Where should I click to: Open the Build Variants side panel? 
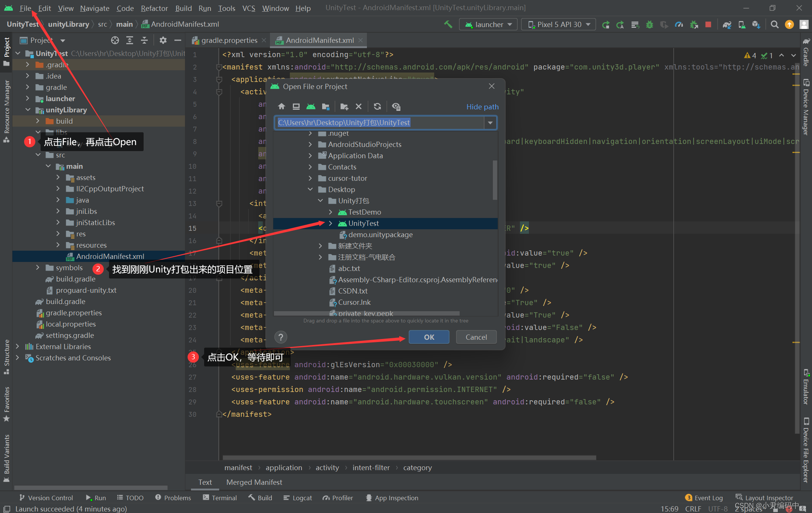[x=6, y=458]
